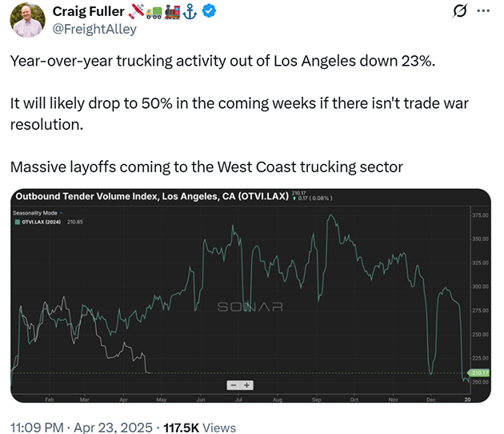This screenshot has height=434, width=504.
Task: Click the Grok slashed-circle icon
Action: pyautogui.click(x=459, y=11)
